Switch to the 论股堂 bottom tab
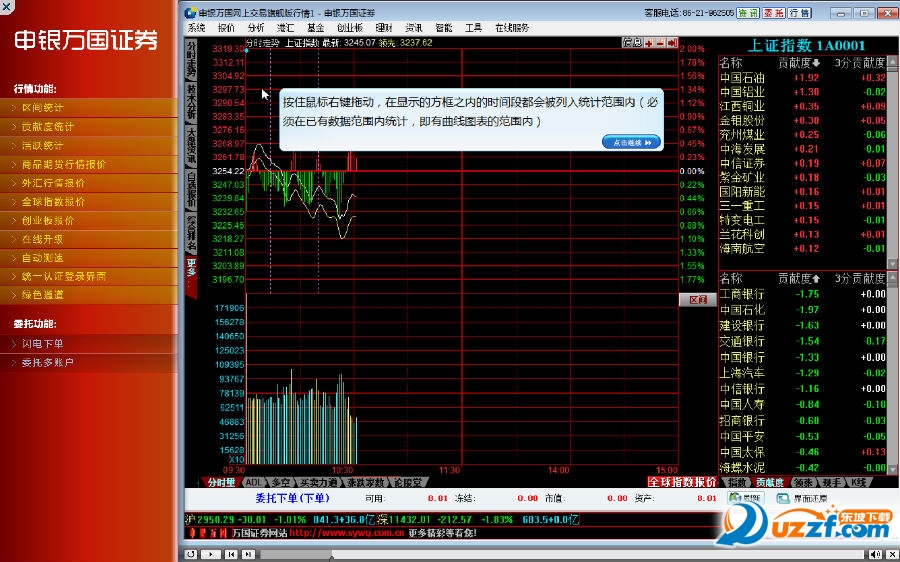This screenshot has height=562, width=900. 408,482
